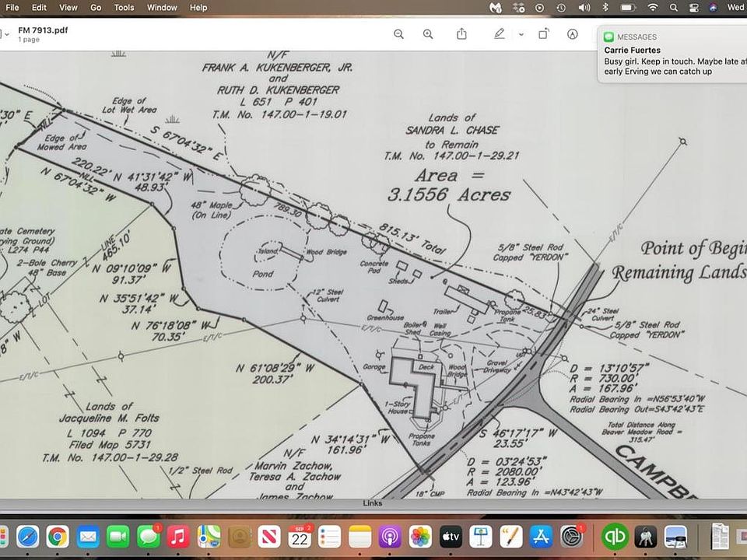
Task: Zoom in on the PDF
Action: (x=428, y=34)
